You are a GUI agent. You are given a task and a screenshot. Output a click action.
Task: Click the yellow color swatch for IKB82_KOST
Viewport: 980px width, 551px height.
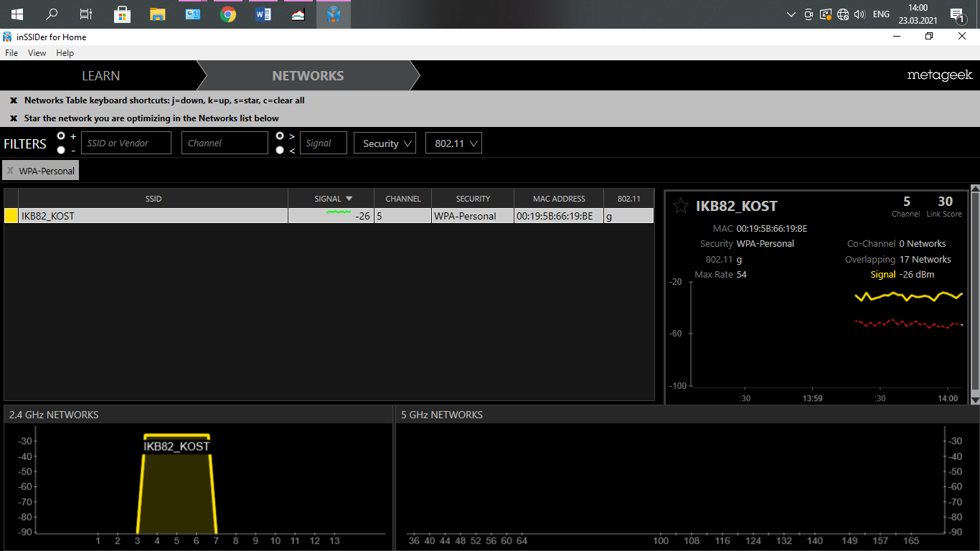[11, 216]
